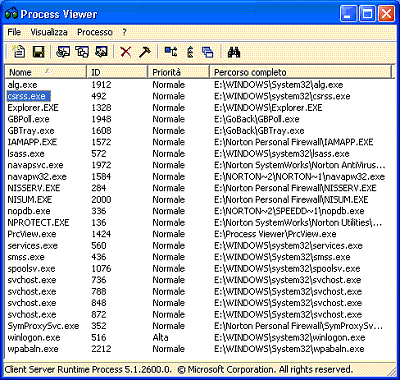Select nopdb.exe in the list
The width and height of the screenshot is (400, 380).
coord(29,211)
